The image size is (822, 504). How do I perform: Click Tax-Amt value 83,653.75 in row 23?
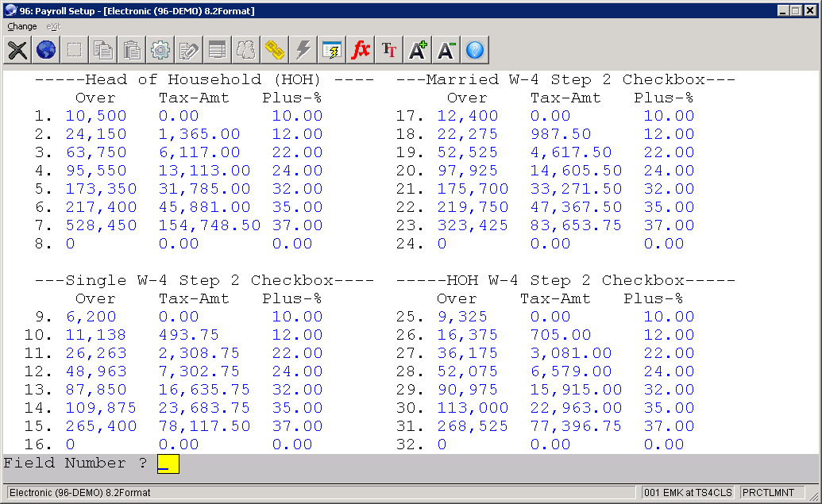[576, 225]
